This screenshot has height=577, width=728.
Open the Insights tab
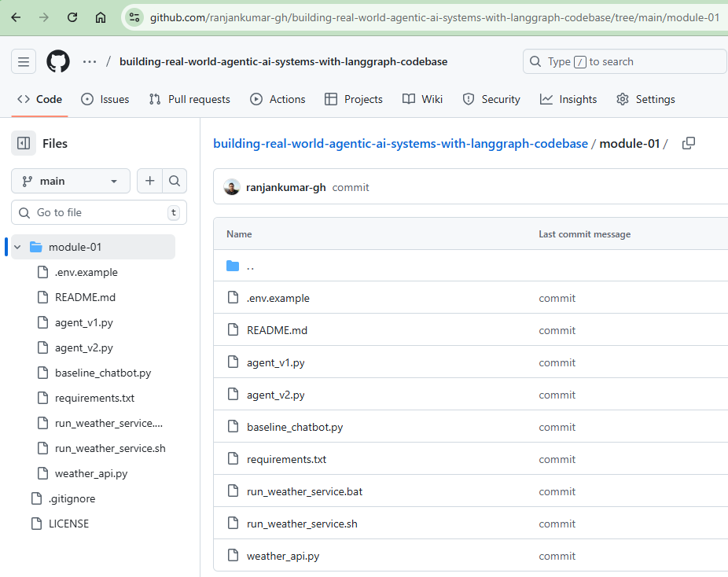pos(568,99)
